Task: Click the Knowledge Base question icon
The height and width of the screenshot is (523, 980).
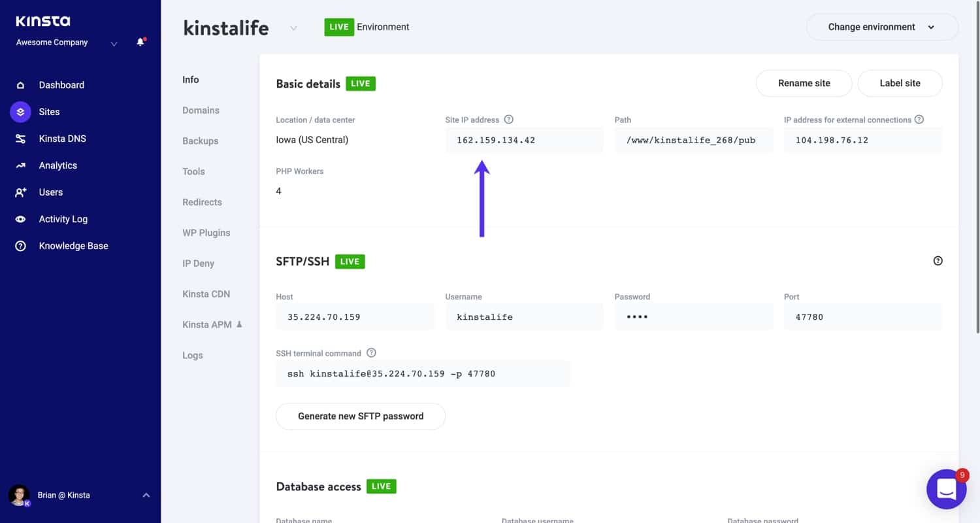Action: [x=20, y=246]
